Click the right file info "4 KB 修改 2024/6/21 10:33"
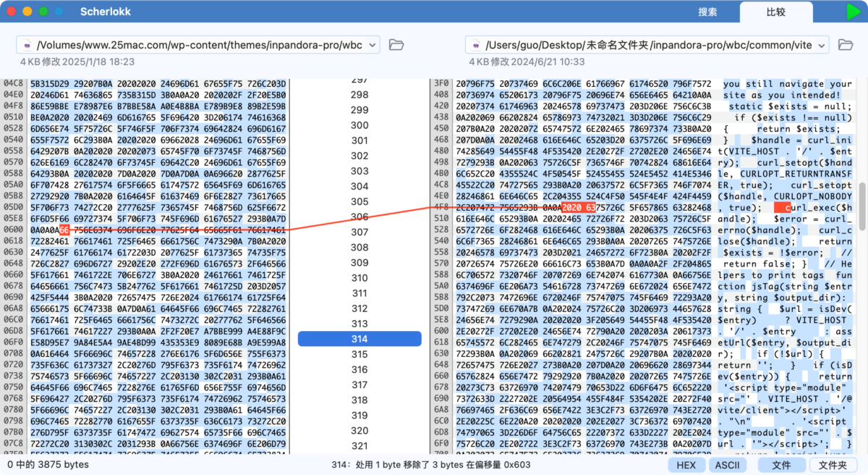 pos(527,62)
